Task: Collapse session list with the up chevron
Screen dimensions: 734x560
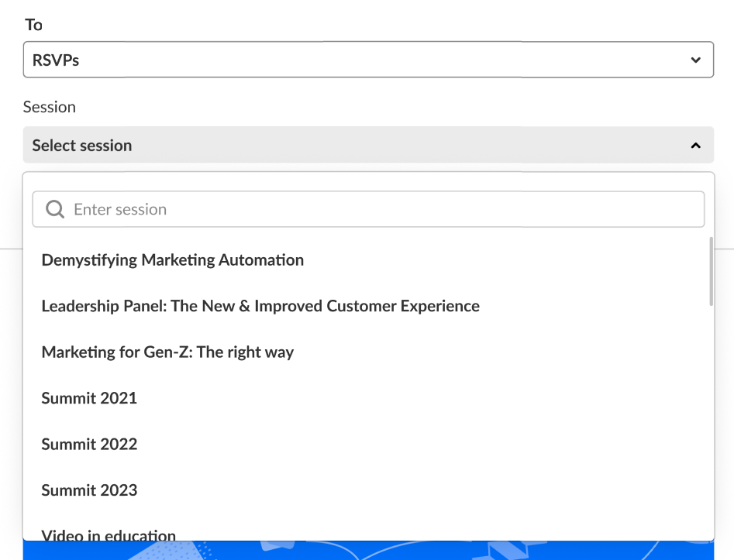Action: pos(695,146)
